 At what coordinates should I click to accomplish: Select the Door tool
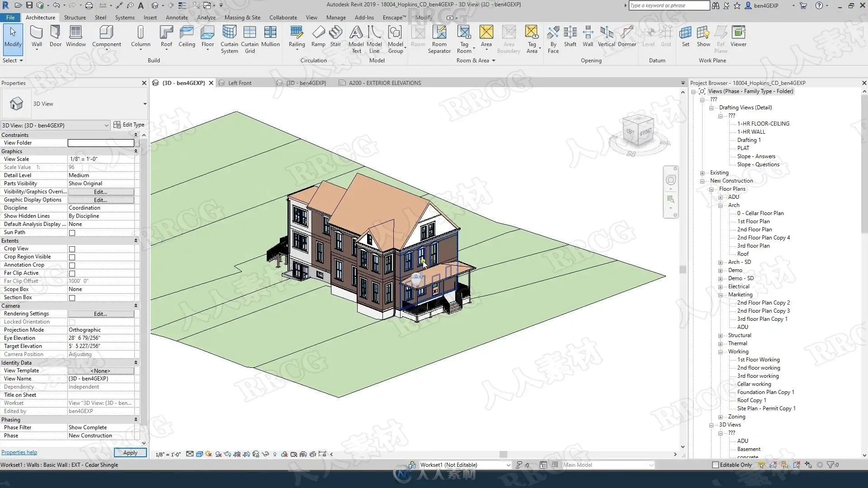coord(55,36)
